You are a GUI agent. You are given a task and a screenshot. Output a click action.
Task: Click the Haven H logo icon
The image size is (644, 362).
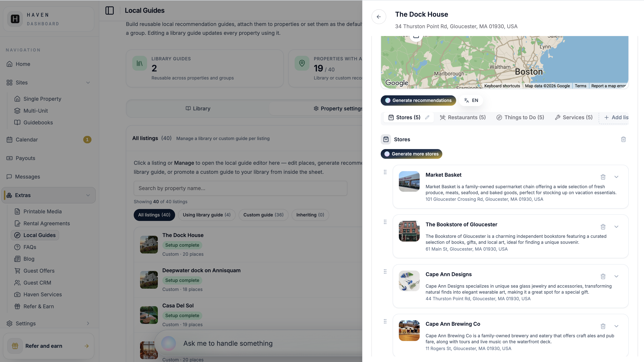[x=15, y=19]
